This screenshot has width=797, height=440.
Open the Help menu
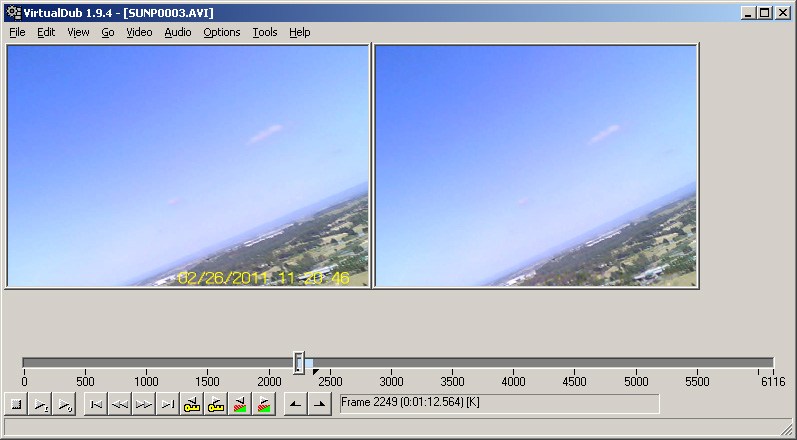point(300,32)
